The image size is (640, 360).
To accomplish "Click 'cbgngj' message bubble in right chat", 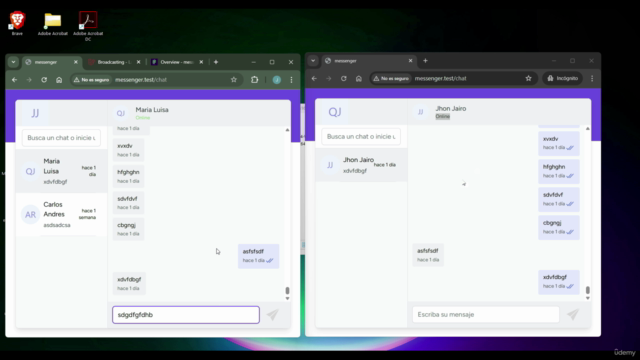I will (x=559, y=227).
